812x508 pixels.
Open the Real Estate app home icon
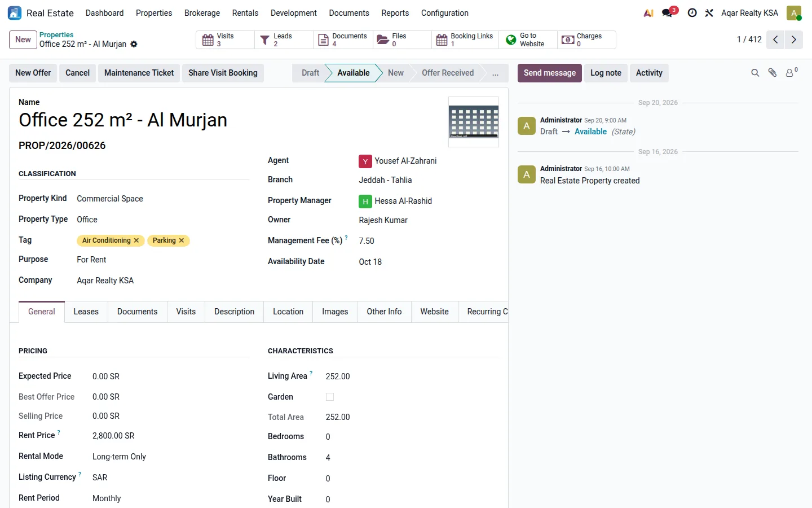[x=15, y=13]
